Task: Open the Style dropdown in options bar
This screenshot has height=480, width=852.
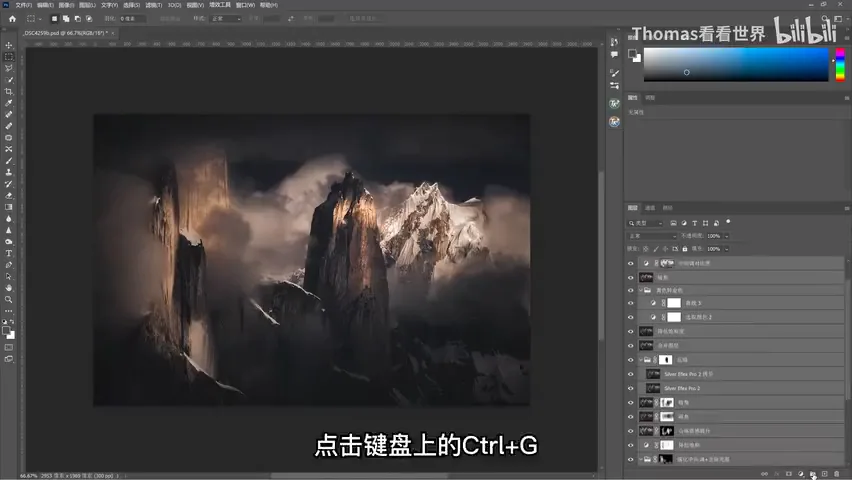Action: (225, 18)
